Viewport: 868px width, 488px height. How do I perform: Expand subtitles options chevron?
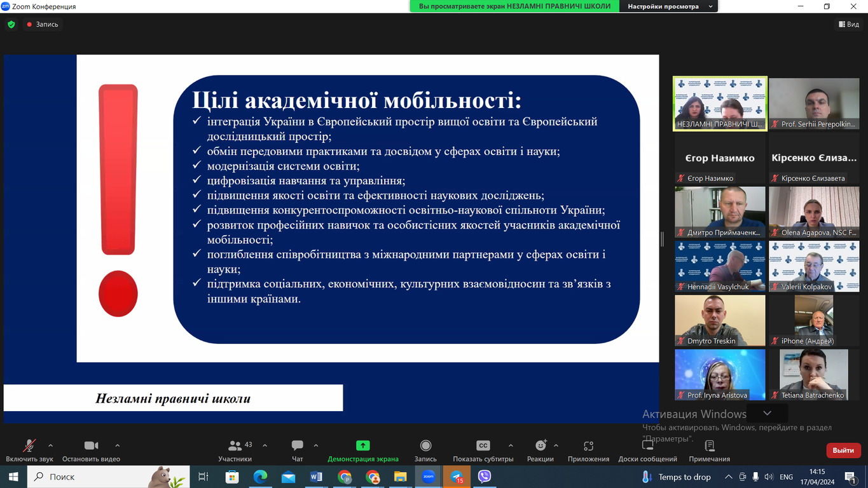click(511, 445)
